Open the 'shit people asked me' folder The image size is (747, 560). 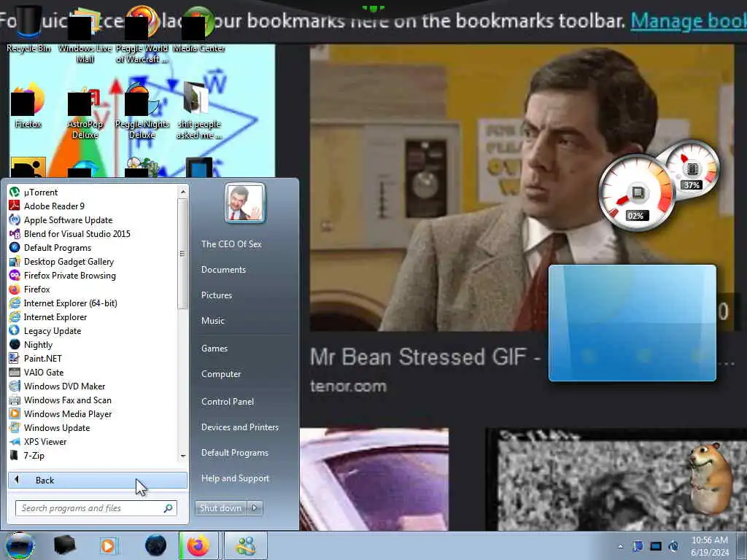pyautogui.click(x=199, y=111)
